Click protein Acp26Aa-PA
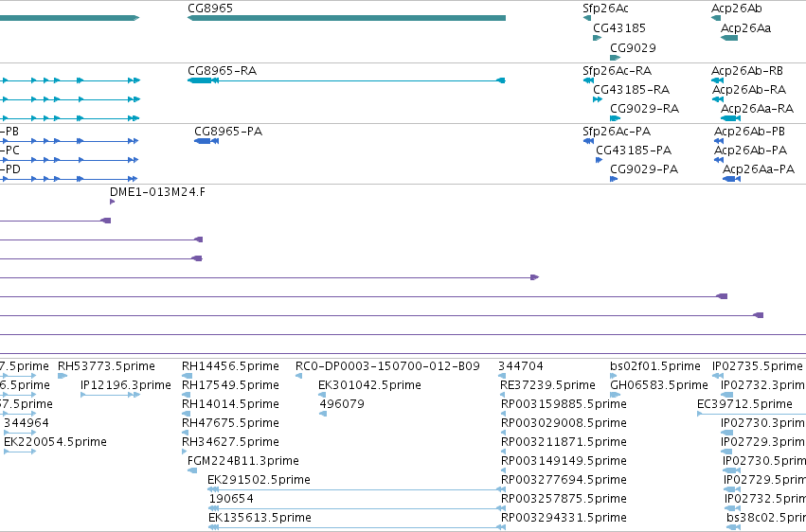 pyautogui.click(x=731, y=179)
